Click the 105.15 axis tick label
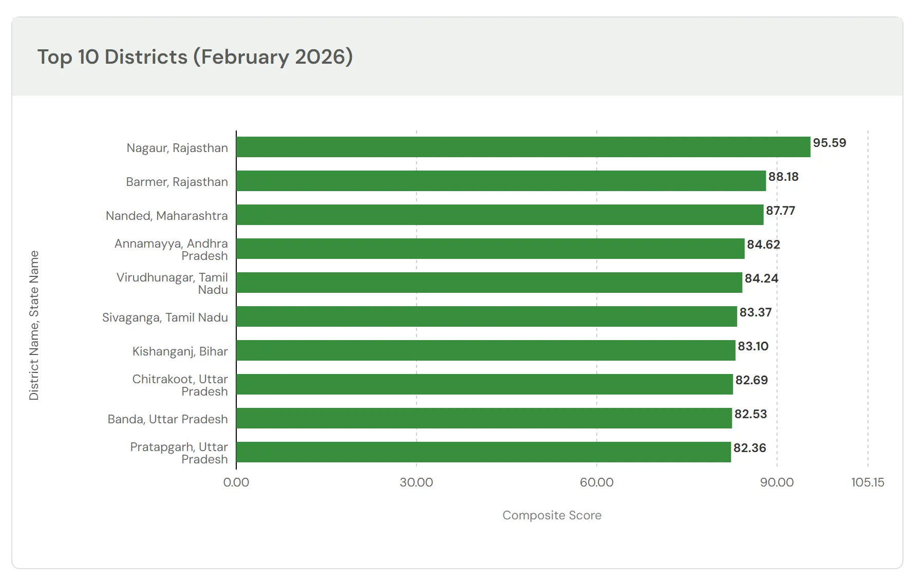The image size is (924, 580). point(868,482)
